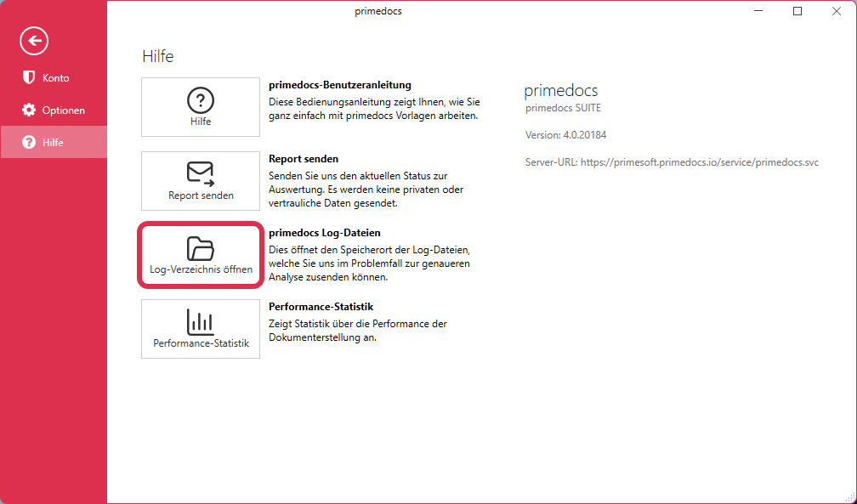This screenshot has width=857, height=504.
Task: Close the primedocs window
Action: point(837,12)
